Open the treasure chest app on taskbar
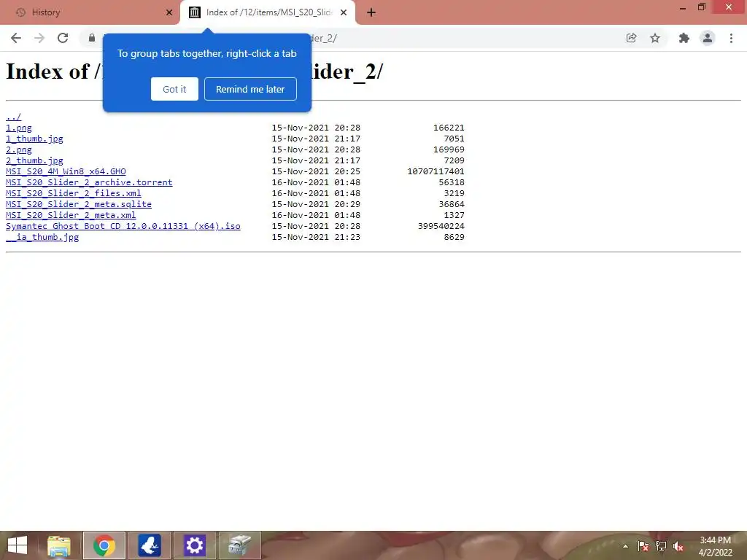747x560 pixels. coord(239,545)
